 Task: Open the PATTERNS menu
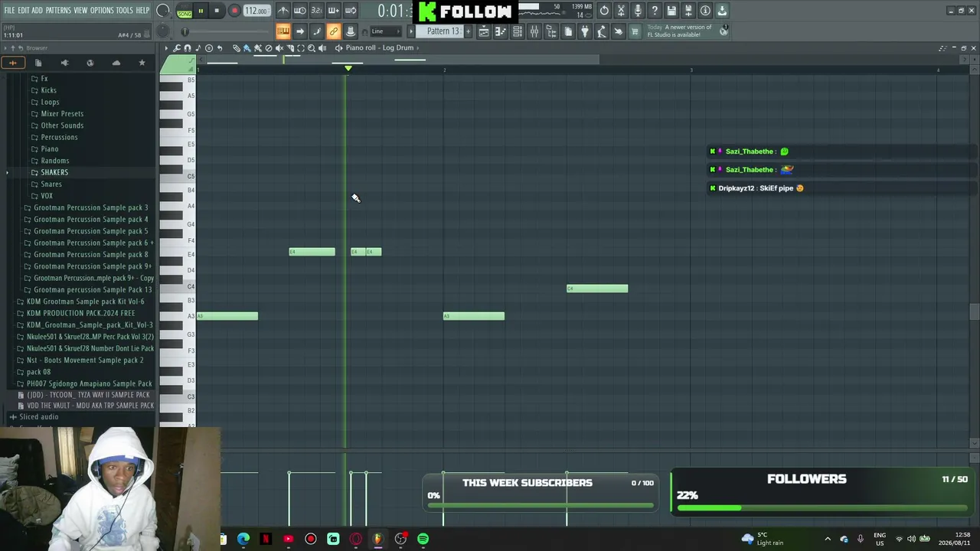58,11
